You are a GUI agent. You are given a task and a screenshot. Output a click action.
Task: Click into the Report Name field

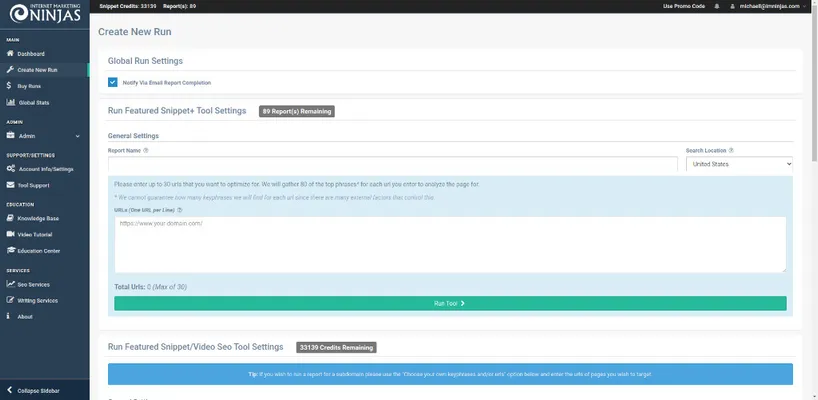392,163
